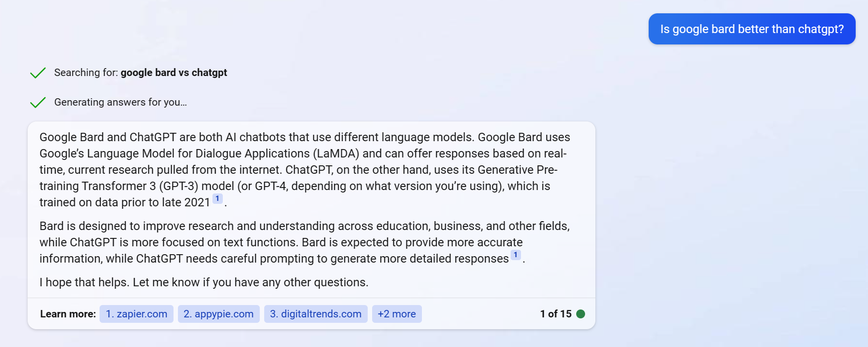Click the first paragraph about LaMDA
Viewport: 868px width, 347px height.
click(x=305, y=170)
